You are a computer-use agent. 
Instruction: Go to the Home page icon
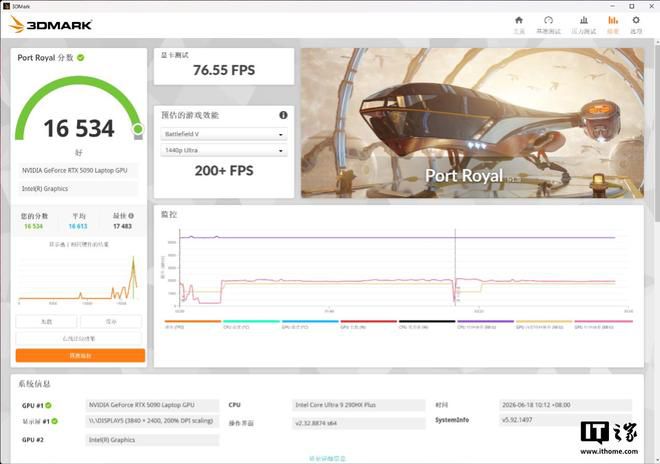click(x=519, y=20)
